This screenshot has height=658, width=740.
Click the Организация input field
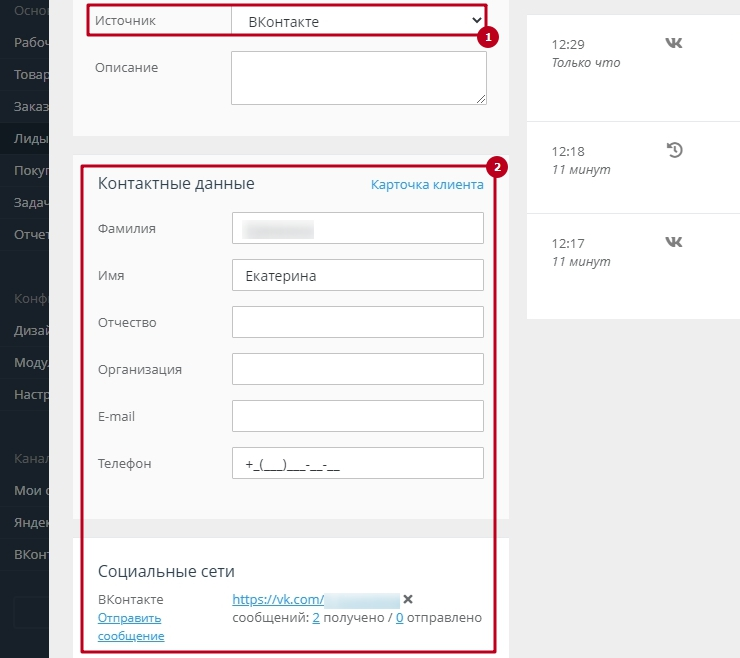tap(358, 369)
